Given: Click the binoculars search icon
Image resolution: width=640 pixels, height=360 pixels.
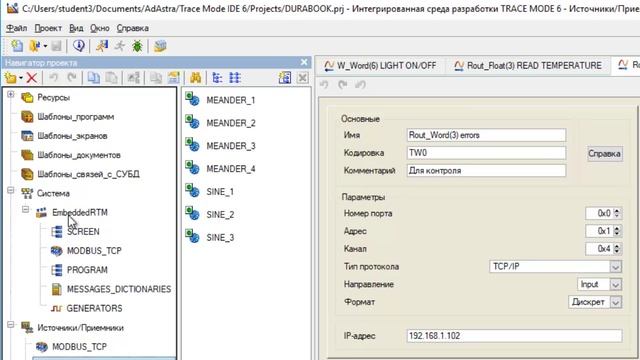Looking at the screenshot, I should (196, 78).
